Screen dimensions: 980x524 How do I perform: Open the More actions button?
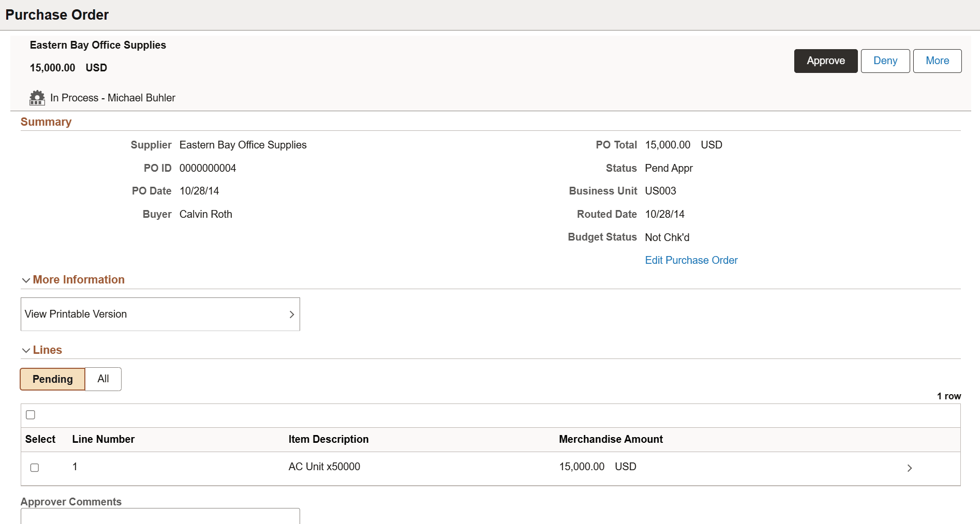[x=937, y=61]
